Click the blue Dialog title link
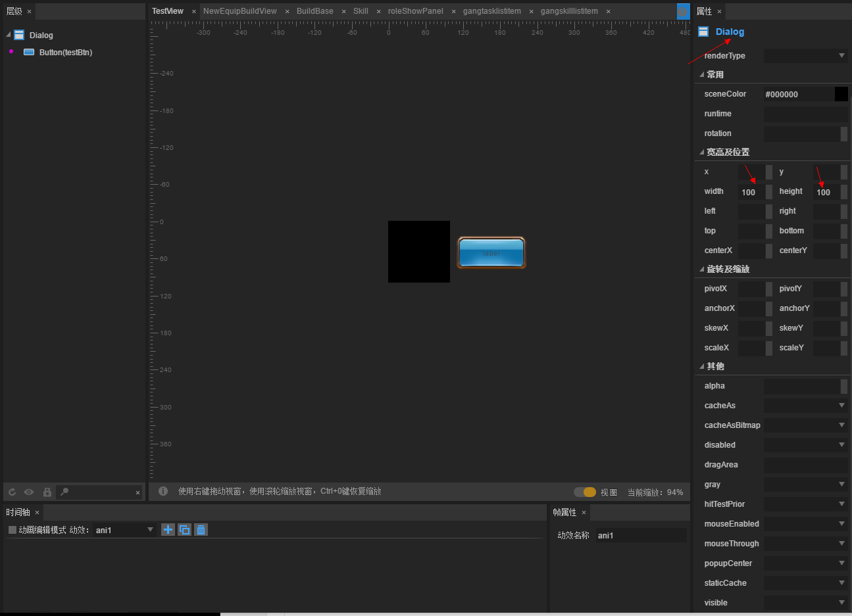Image resolution: width=852 pixels, height=616 pixels. click(730, 32)
